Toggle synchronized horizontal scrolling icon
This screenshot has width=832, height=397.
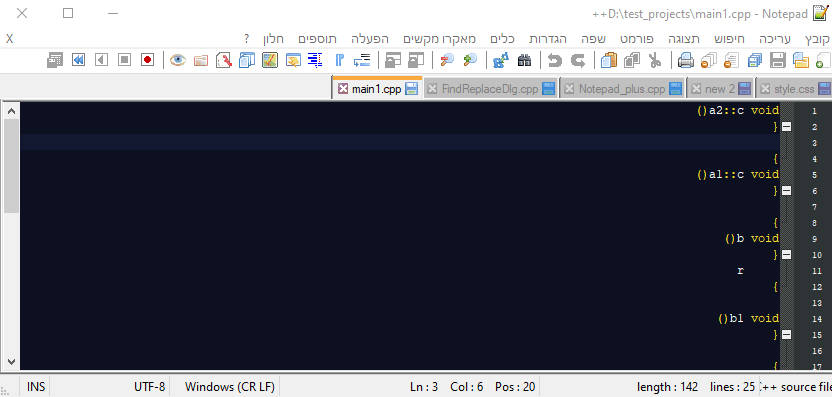393,60
